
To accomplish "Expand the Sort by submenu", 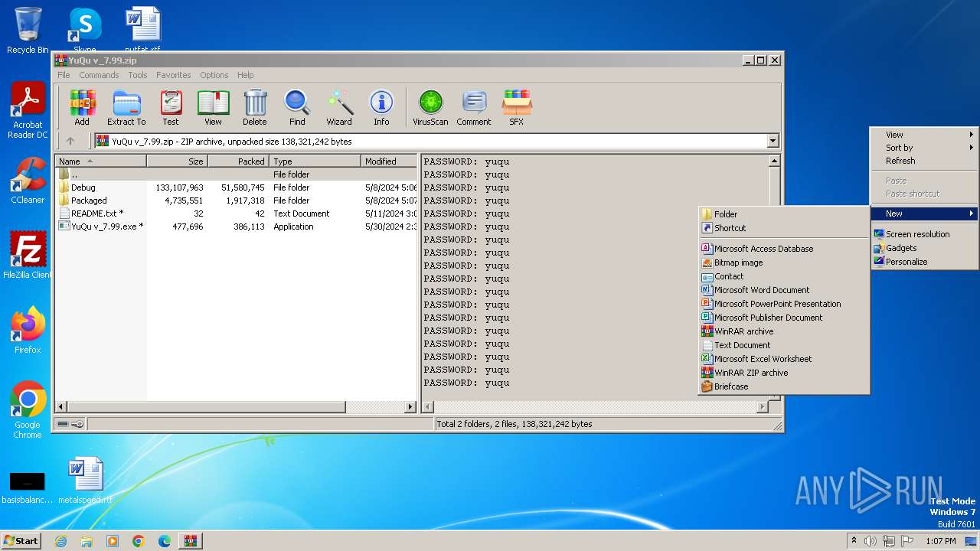I will tap(924, 148).
